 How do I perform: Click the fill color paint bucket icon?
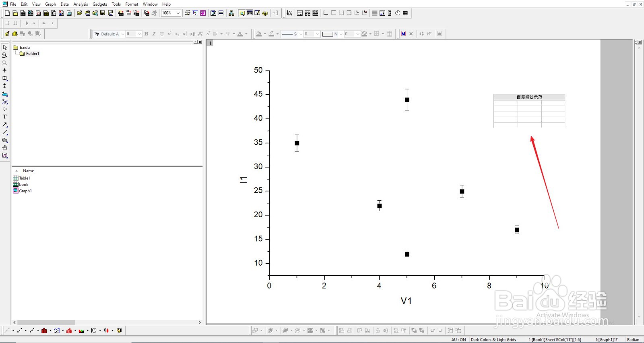pyautogui.click(x=259, y=34)
